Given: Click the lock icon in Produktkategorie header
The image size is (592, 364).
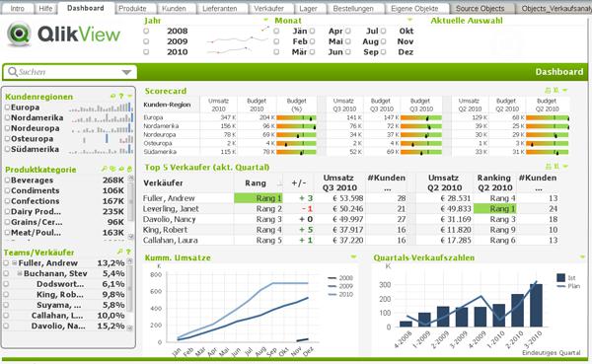Looking at the screenshot, I should point(129,169).
